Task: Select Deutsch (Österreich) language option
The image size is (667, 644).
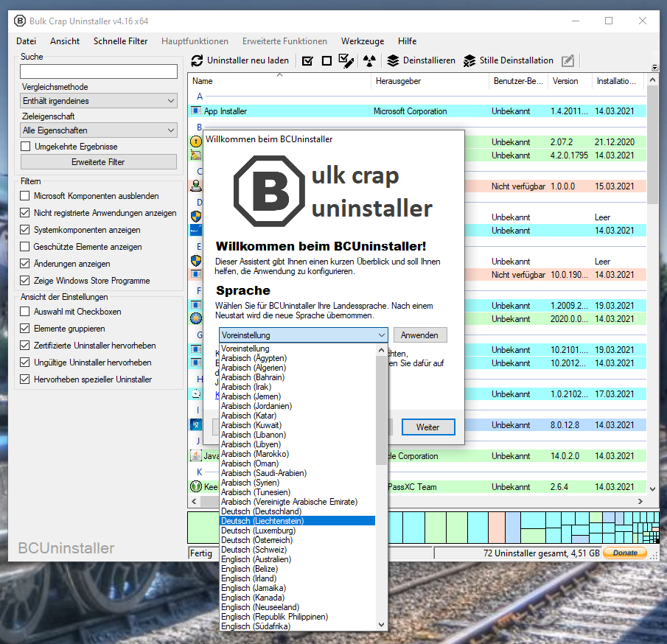Action: [x=297, y=540]
